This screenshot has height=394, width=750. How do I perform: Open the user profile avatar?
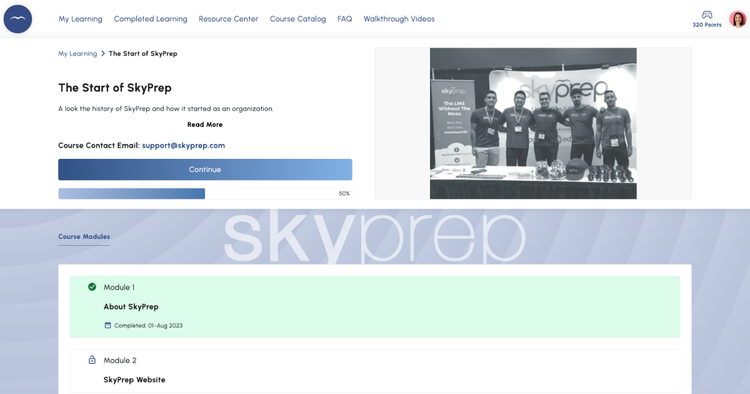(738, 19)
